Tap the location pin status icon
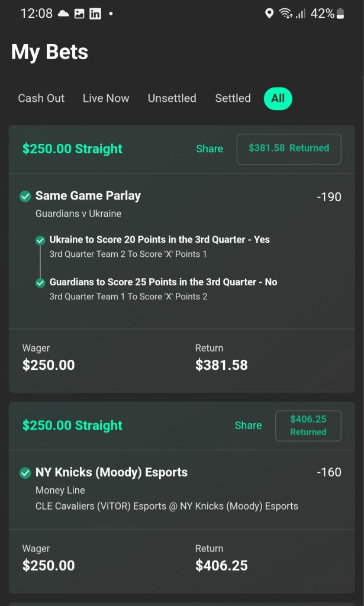The height and width of the screenshot is (606, 364). (269, 14)
